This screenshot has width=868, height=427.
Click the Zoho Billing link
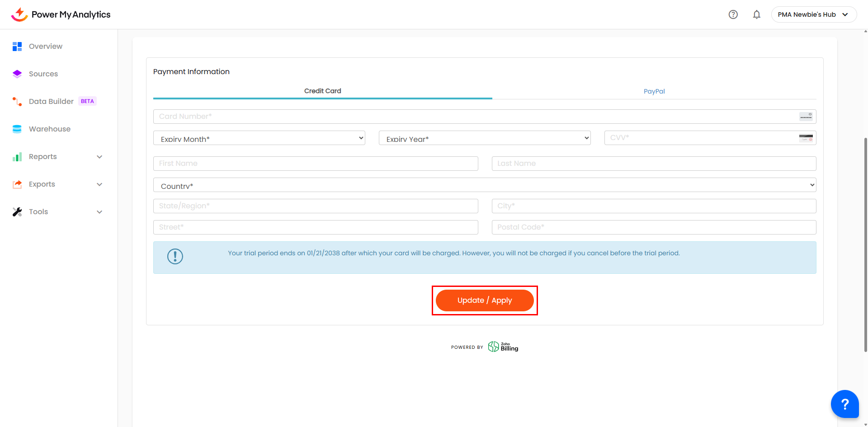(503, 347)
